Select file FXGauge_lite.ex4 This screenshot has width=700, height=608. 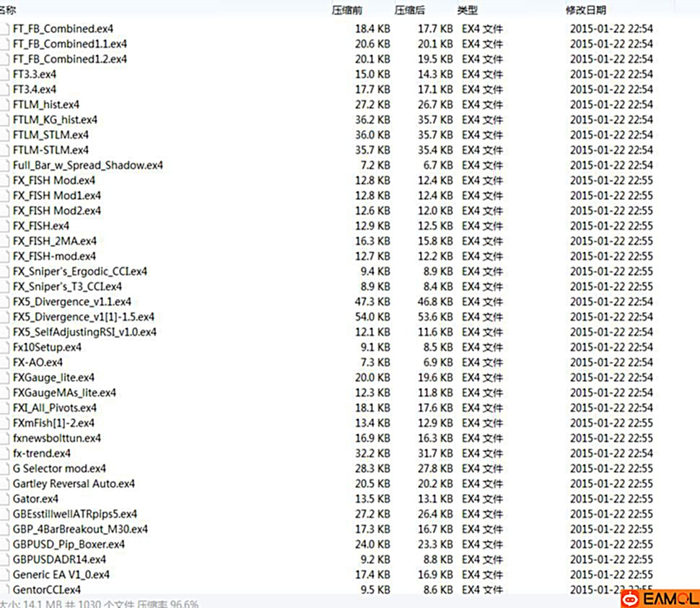[x=53, y=378]
